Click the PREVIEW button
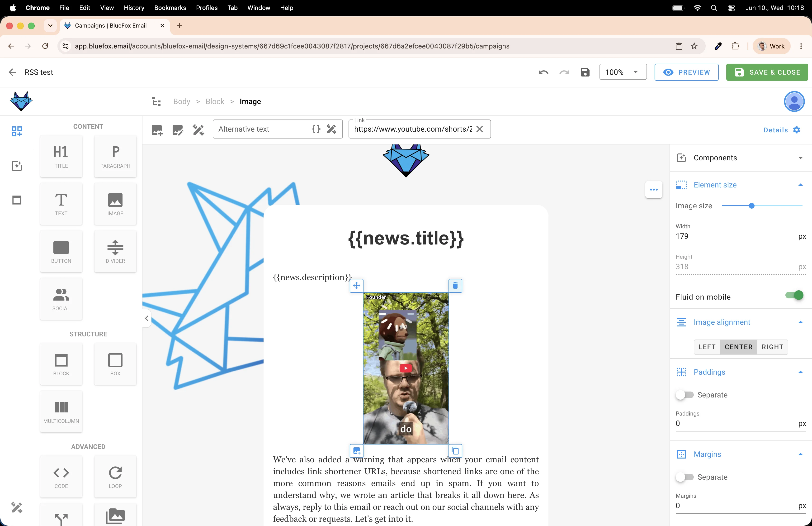 pyautogui.click(x=686, y=72)
